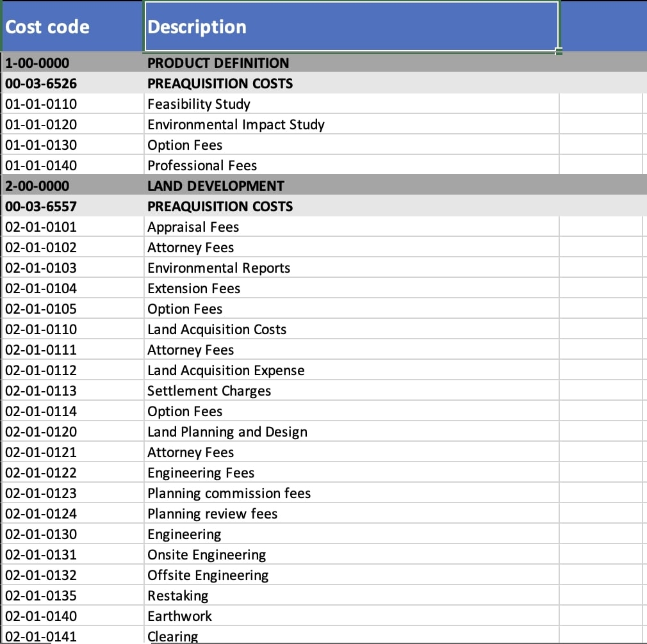The image size is (647, 644).
Task: Click the Extension Fees cell
Action: point(351,288)
